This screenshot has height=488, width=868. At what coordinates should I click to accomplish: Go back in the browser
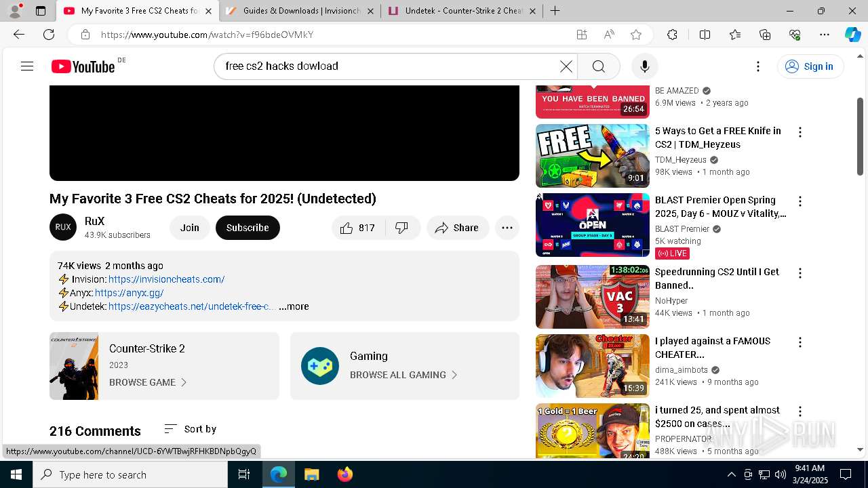tap(19, 35)
